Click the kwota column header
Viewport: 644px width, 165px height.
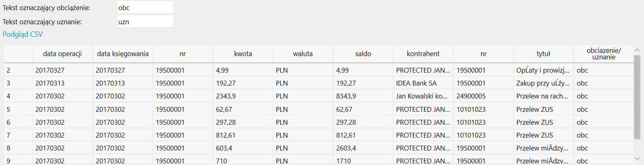pos(243,54)
